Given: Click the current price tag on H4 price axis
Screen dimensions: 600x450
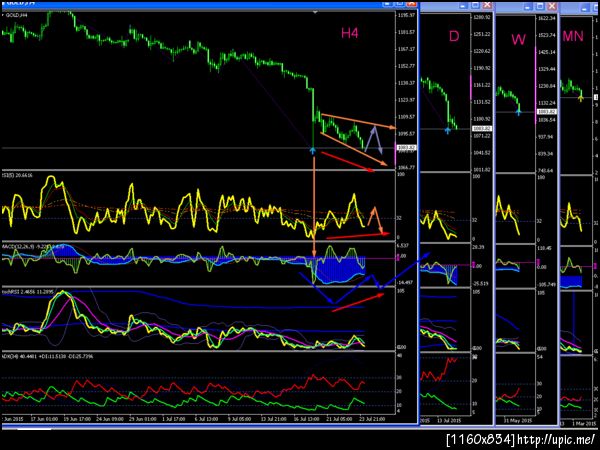Looking at the screenshot, I should tap(406, 147).
